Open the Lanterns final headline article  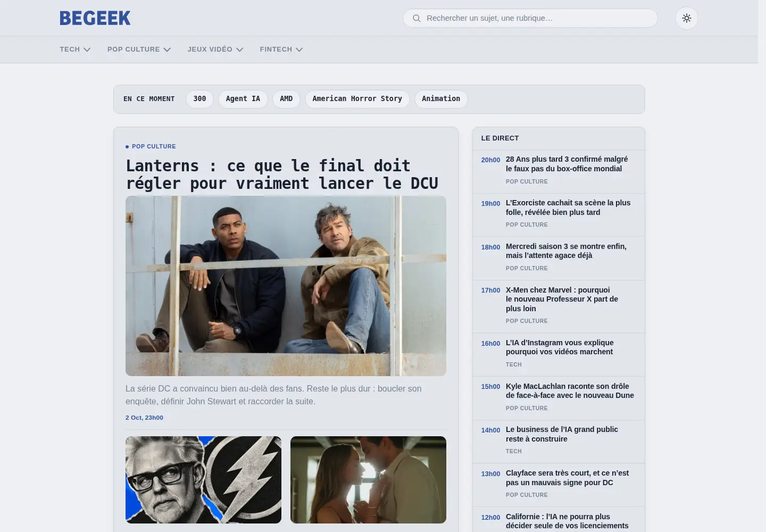click(282, 174)
